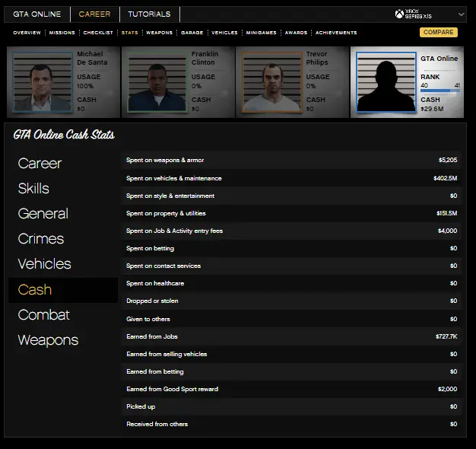This screenshot has height=449, width=476.
Task: Navigate to the Weapons submenu item
Action: [159, 33]
